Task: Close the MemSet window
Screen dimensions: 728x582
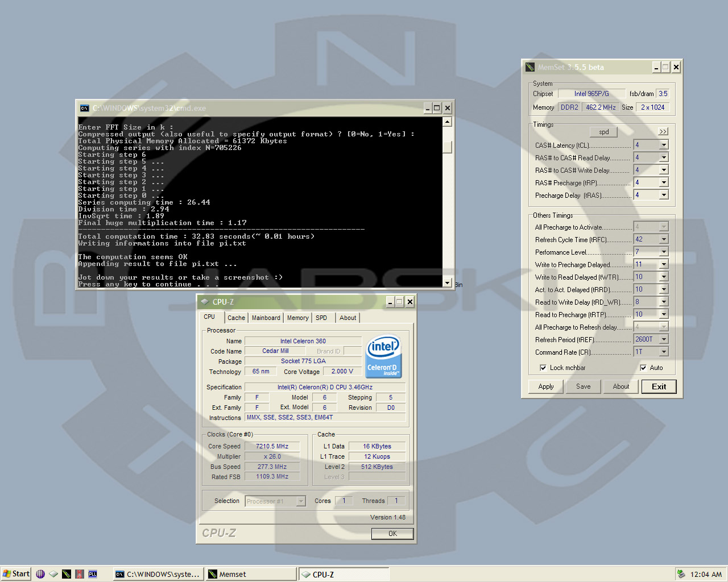Action: coord(676,67)
